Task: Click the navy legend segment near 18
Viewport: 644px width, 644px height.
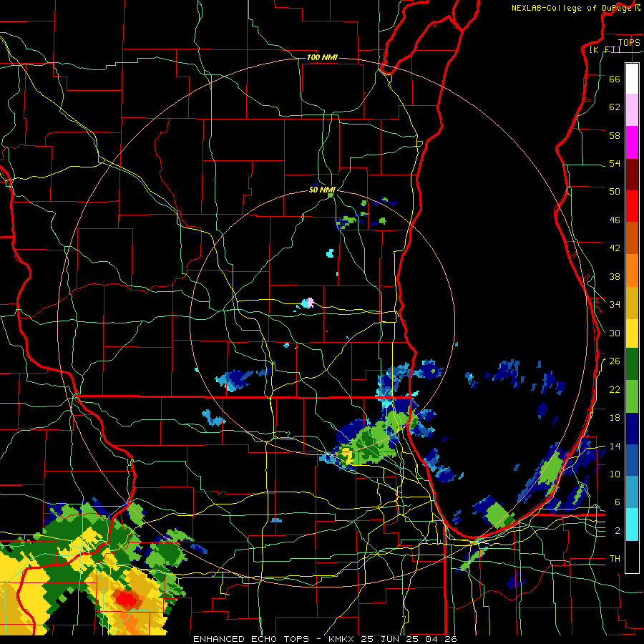Action: tap(632, 429)
